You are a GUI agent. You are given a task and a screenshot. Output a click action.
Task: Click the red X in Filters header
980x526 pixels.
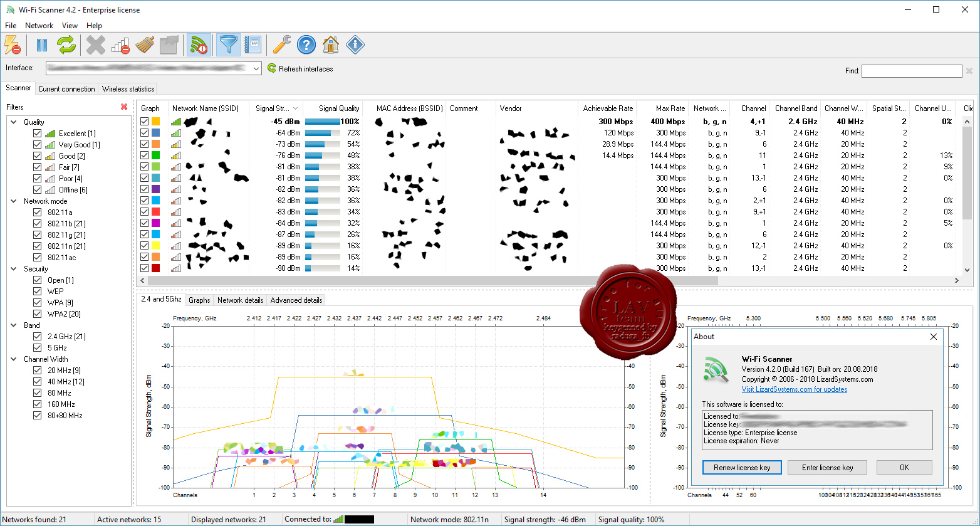pyautogui.click(x=124, y=107)
